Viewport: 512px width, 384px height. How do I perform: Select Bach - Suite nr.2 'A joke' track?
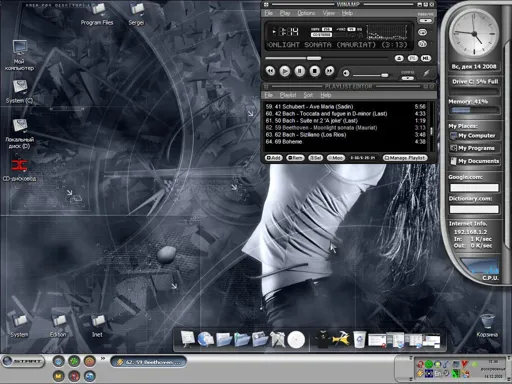(345, 121)
